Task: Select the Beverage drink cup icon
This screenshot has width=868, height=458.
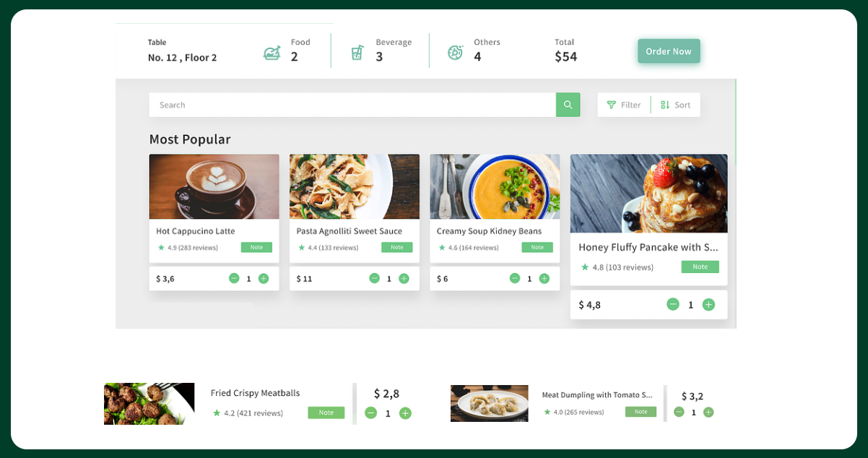Action: [357, 52]
